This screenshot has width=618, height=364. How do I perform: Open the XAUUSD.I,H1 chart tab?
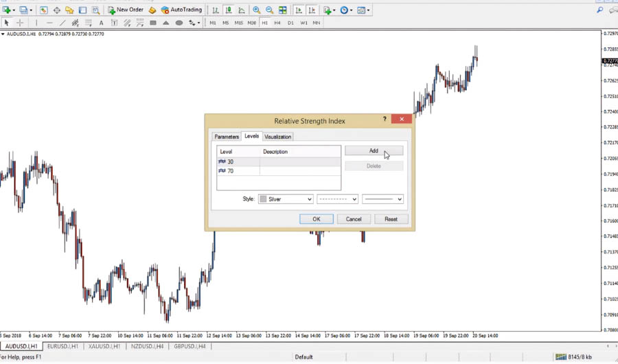pyautogui.click(x=104, y=346)
